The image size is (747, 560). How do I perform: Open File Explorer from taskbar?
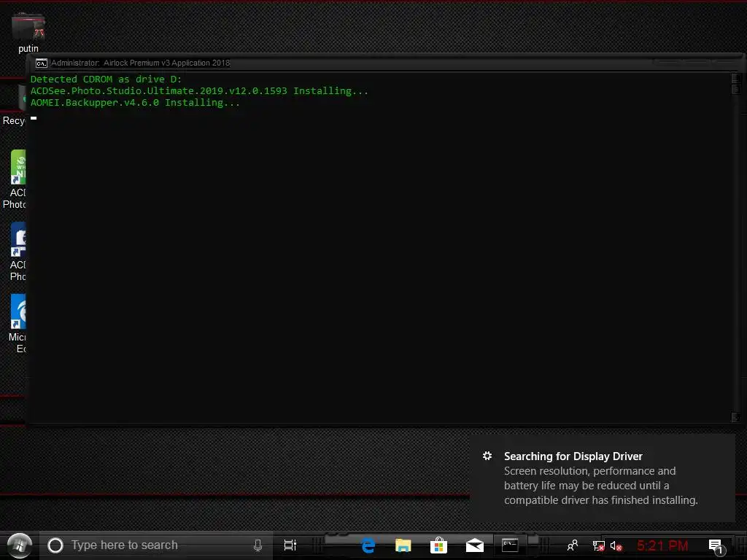coord(403,545)
